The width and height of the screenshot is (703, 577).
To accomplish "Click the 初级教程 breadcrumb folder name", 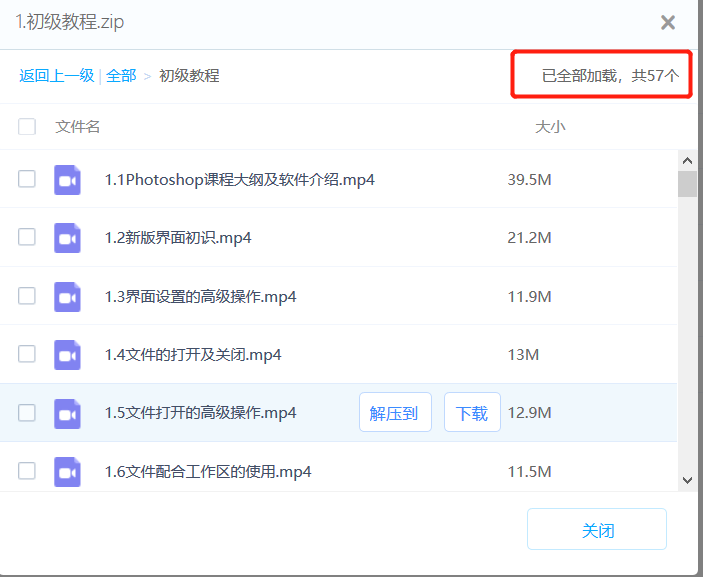I will click(x=189, y=75).
